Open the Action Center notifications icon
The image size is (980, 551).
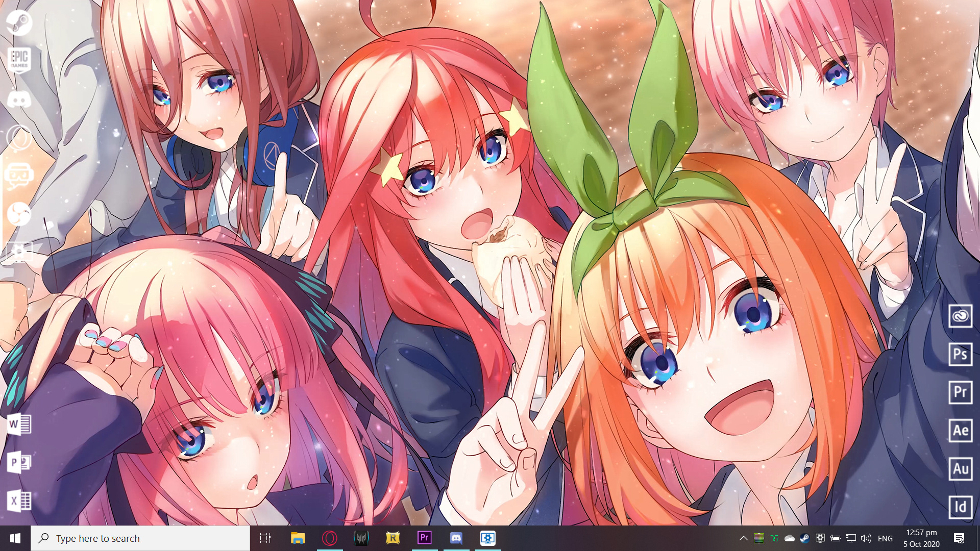(959, 538)
